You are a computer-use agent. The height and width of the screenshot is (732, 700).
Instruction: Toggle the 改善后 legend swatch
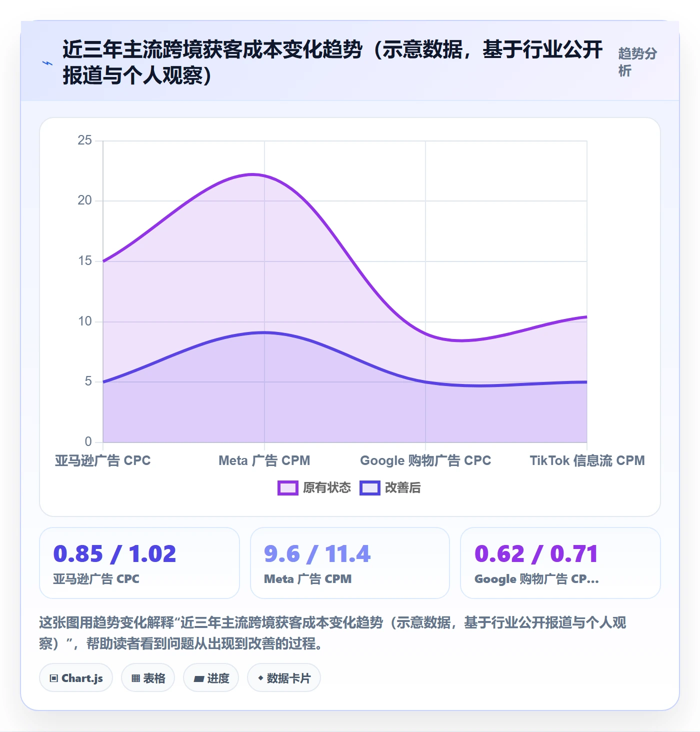(x=370, y=488)
